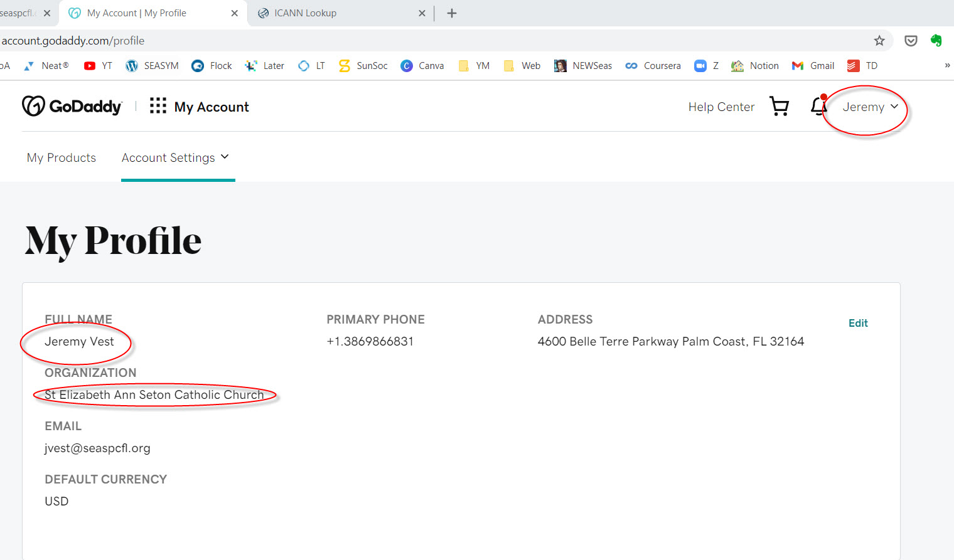
Task: Click the Pocket extension icon
Action: click(911, 41)
